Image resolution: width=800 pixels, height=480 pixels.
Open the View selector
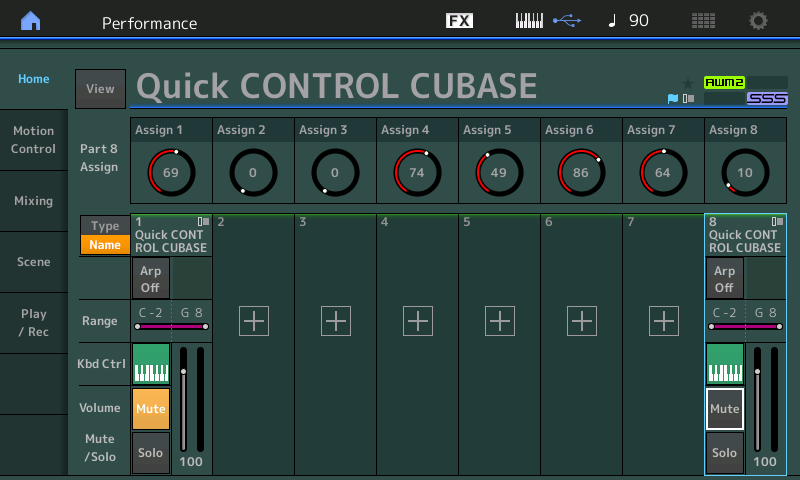100,89
